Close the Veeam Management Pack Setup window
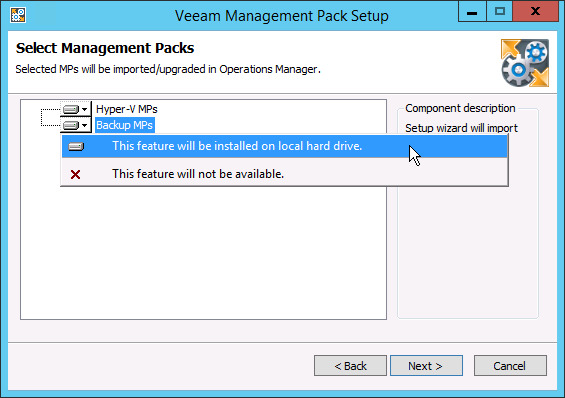 [x=535, y=12]
